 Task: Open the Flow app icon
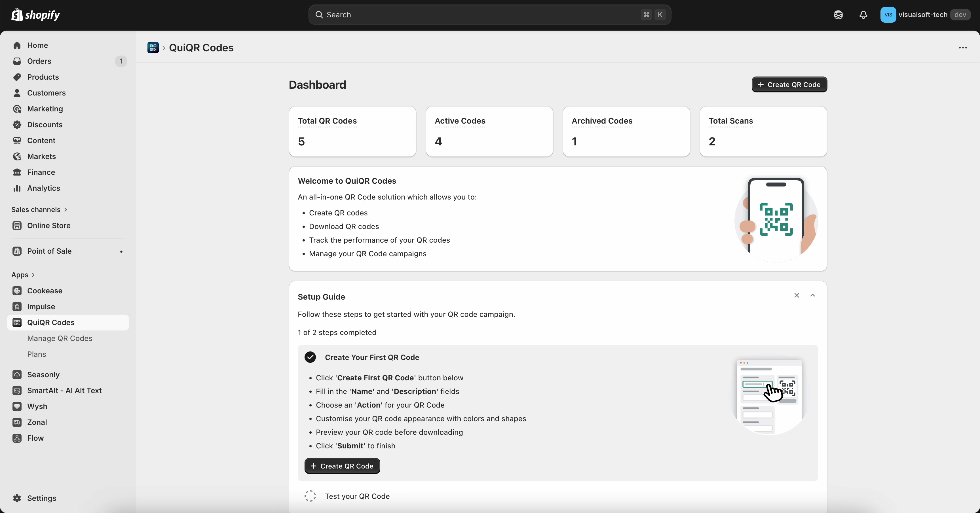click(17, 438)
